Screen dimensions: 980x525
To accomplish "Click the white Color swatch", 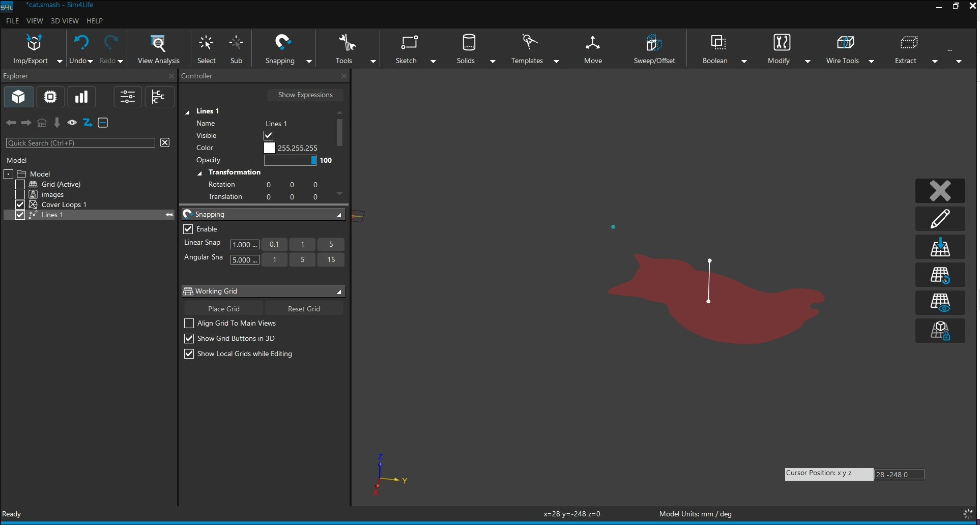I will point(270,148).
